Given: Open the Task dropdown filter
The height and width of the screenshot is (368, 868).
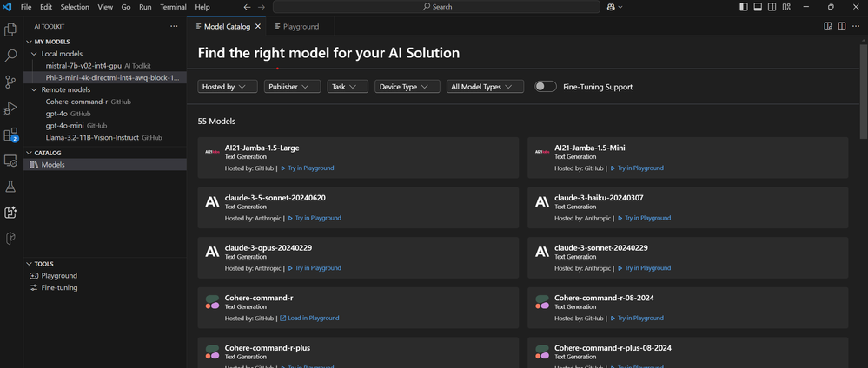Looking at the screenshot, I should pos(348,87).
